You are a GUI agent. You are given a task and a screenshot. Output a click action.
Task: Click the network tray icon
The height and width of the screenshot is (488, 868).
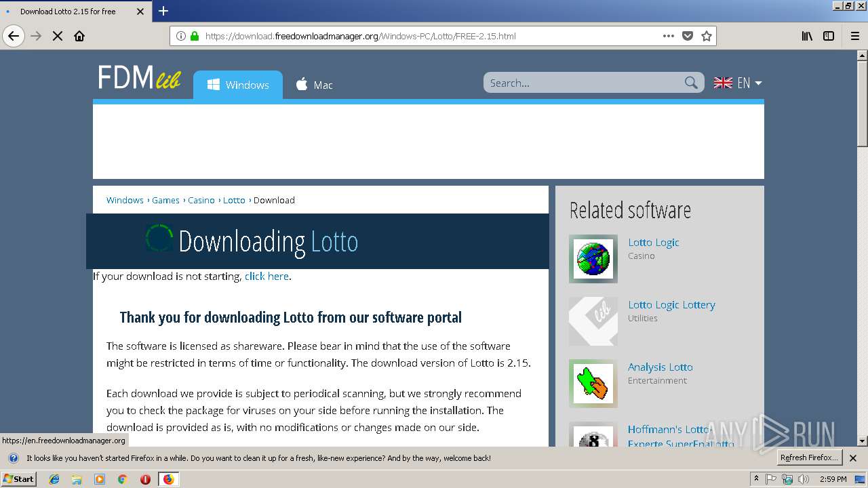(787, 479)
